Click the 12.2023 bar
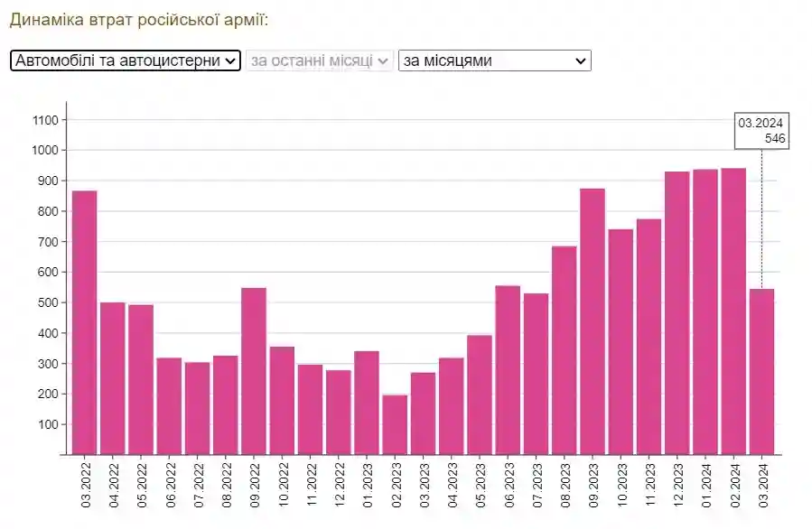This screenshot has height=529, width=812. 677,313
